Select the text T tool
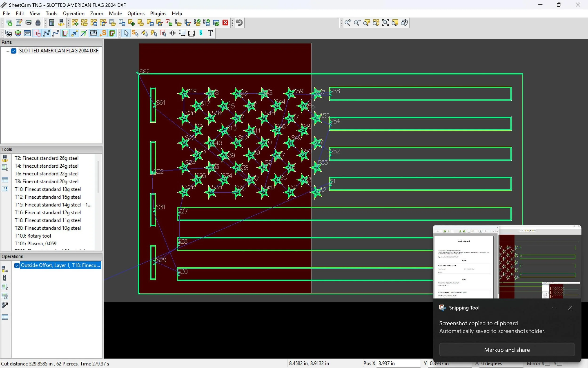This screenshot has width=588, height=368. (x=210, y=33)
